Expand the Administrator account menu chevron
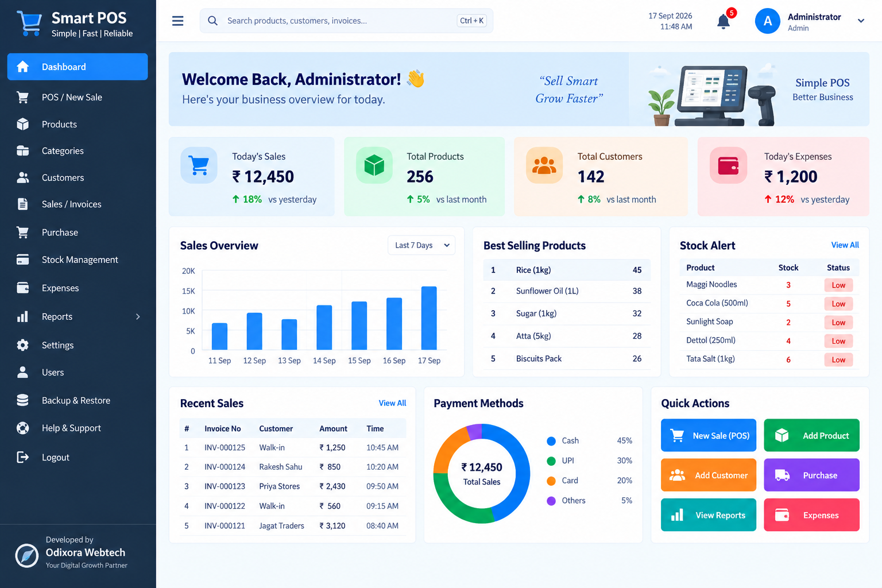 coord(861,21)
